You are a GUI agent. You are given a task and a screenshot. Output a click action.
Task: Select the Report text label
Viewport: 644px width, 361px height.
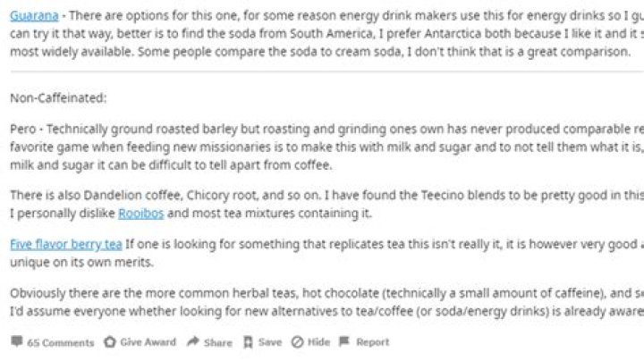pyautogui.click(x=373, y=342)
